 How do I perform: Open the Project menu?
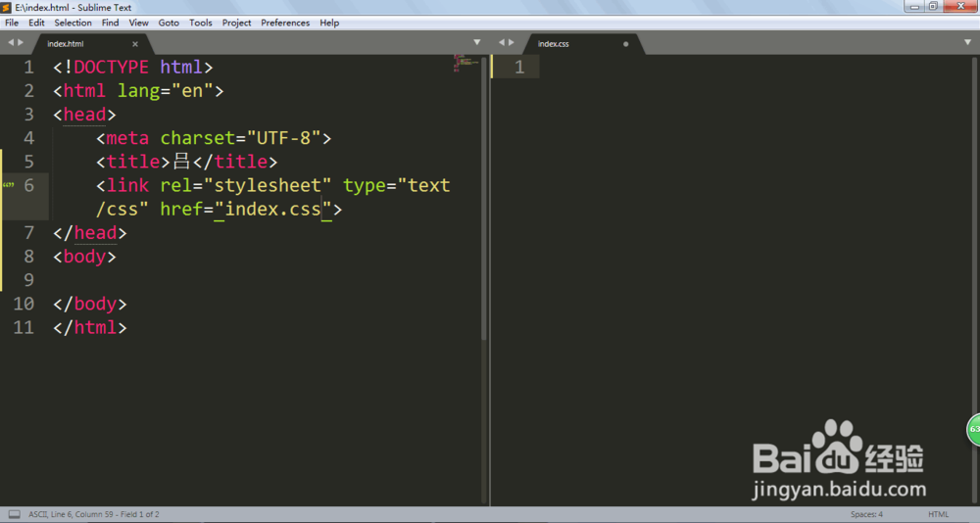(236, 23)
